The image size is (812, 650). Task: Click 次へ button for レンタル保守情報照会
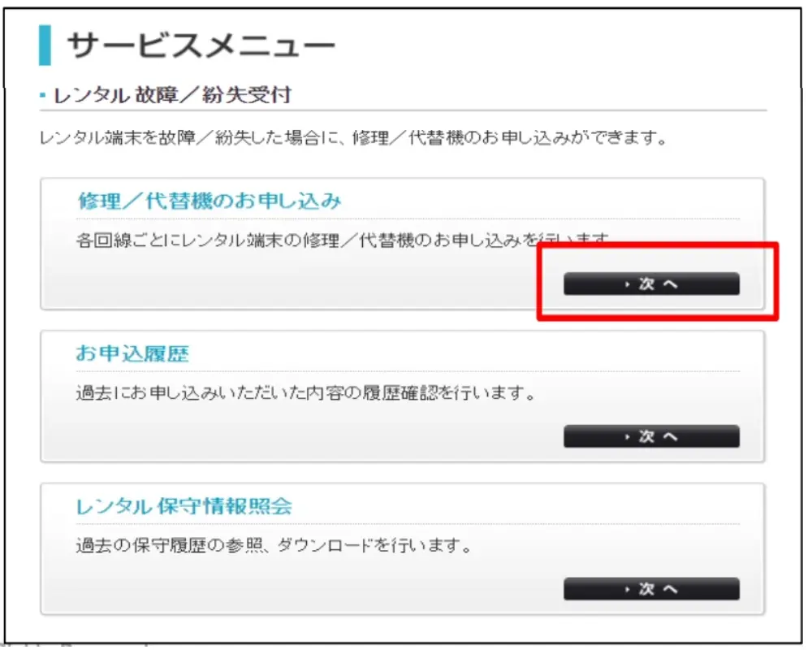(x=651, y=589)
